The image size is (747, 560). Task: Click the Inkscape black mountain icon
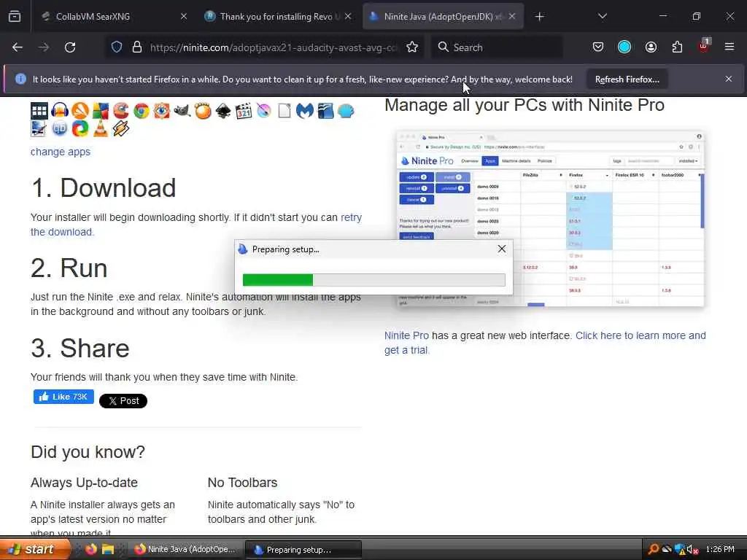(x=223, y=111)
